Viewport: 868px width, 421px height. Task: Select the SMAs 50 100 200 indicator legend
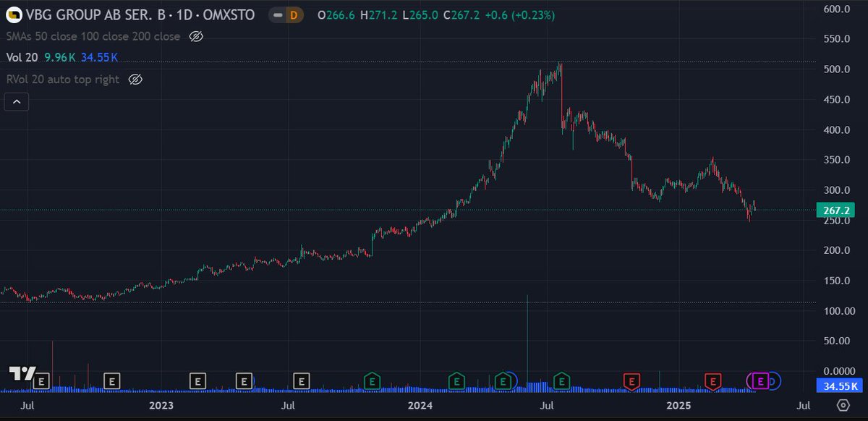[93, 36]
